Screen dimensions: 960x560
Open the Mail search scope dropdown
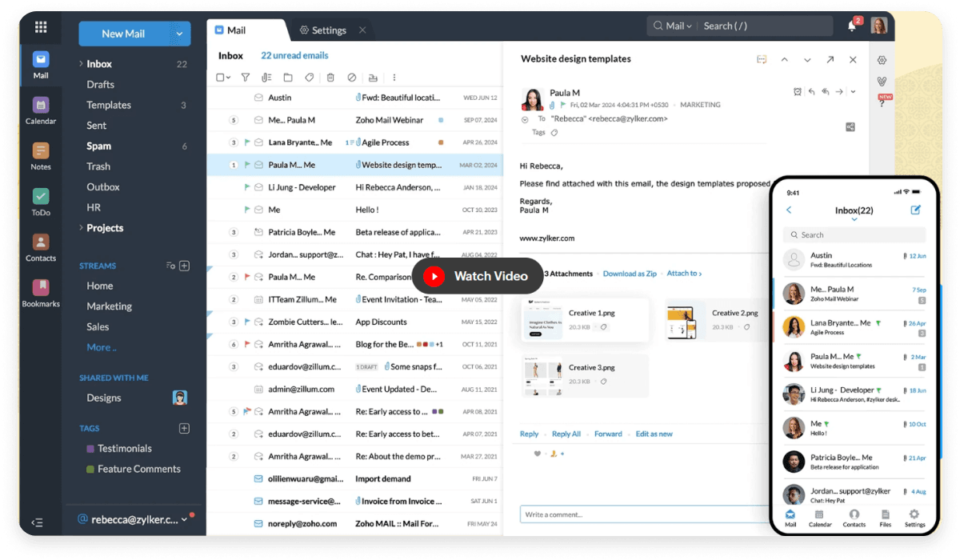pos(685,26)
